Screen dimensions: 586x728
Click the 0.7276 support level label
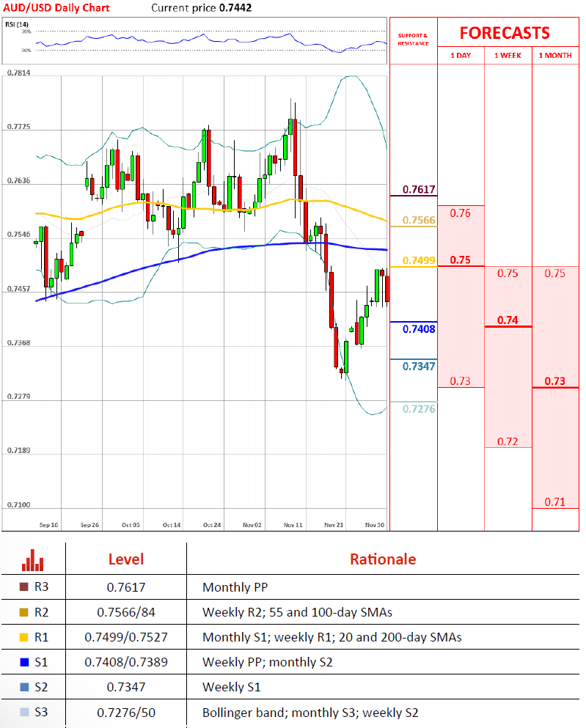(419, 408)
